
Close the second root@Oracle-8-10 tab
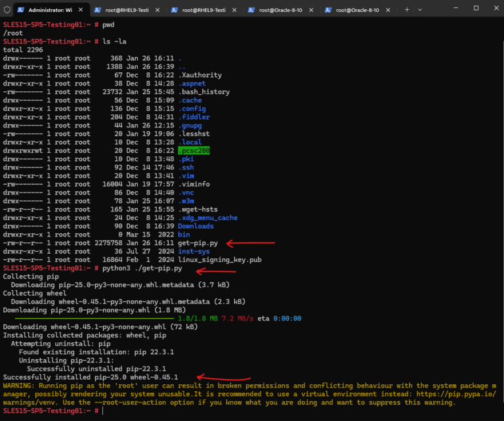[x=388, y=10]
